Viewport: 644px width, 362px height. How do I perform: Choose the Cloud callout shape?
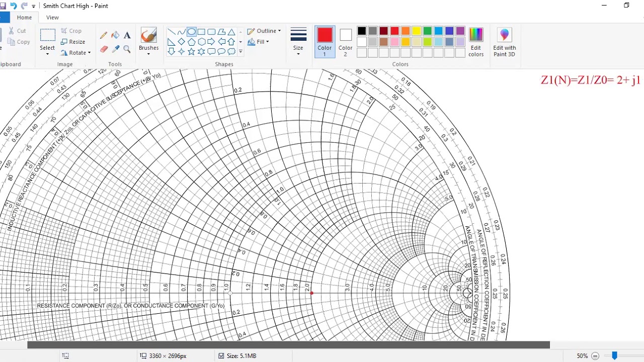point(231,52)
